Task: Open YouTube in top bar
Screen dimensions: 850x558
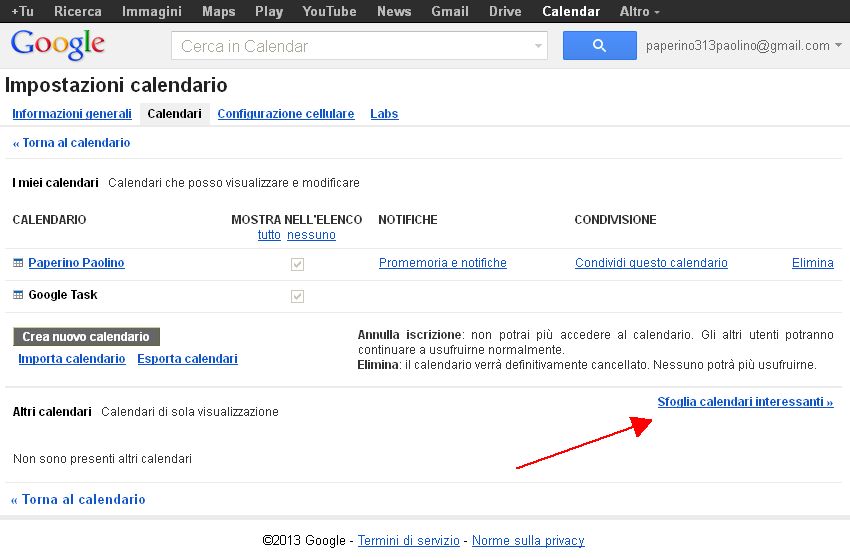Action: [x=330, y=11]
